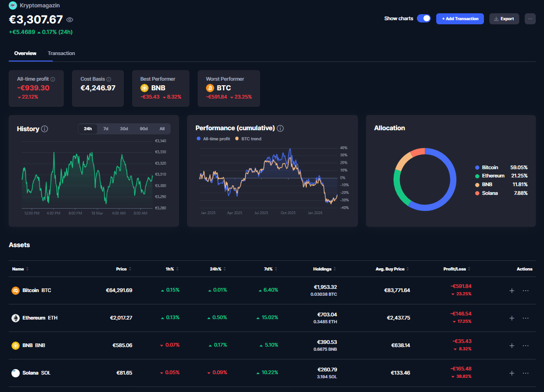The image size is (544, 392).
Task: Click the Best Performer BNB card
Action: 160,88
